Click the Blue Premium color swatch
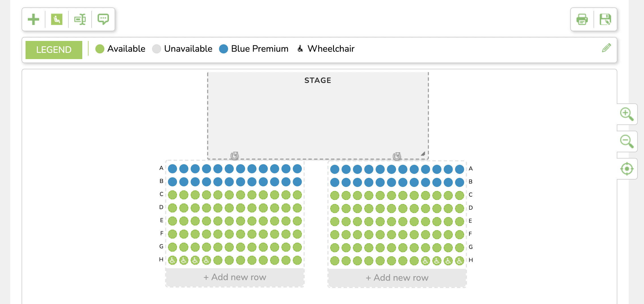The width and height of the screenshot is (644, 304). click(x=224, y=49)
